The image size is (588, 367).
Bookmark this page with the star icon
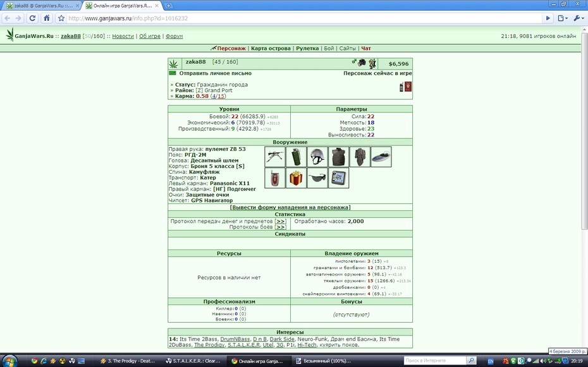[61, 18]
